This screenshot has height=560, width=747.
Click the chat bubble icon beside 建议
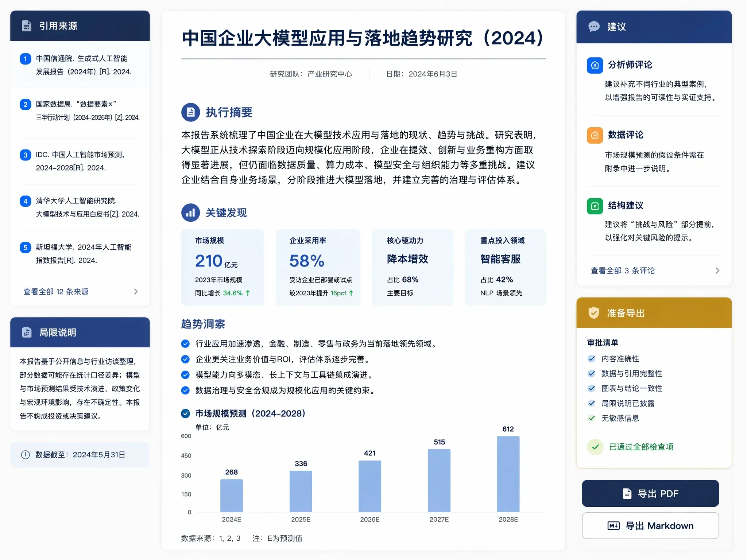[x=594, y=27]
